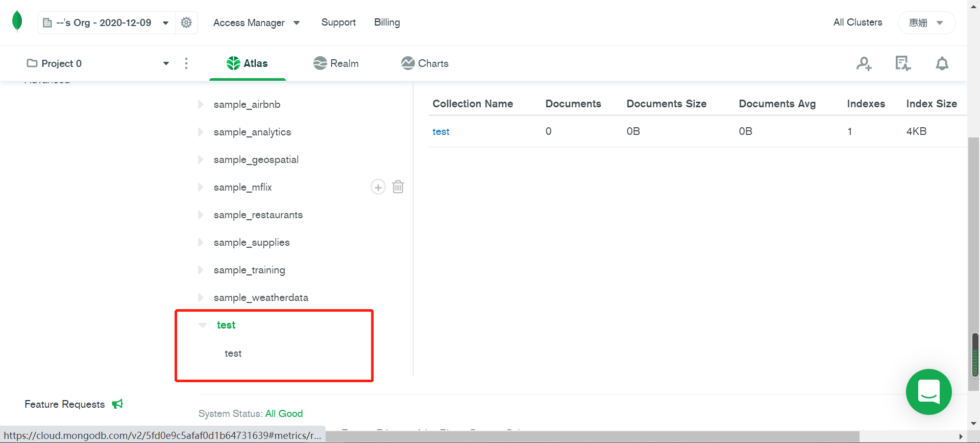
Task: Open the user account menu dropdown
Action: click(x=926, y=22)
